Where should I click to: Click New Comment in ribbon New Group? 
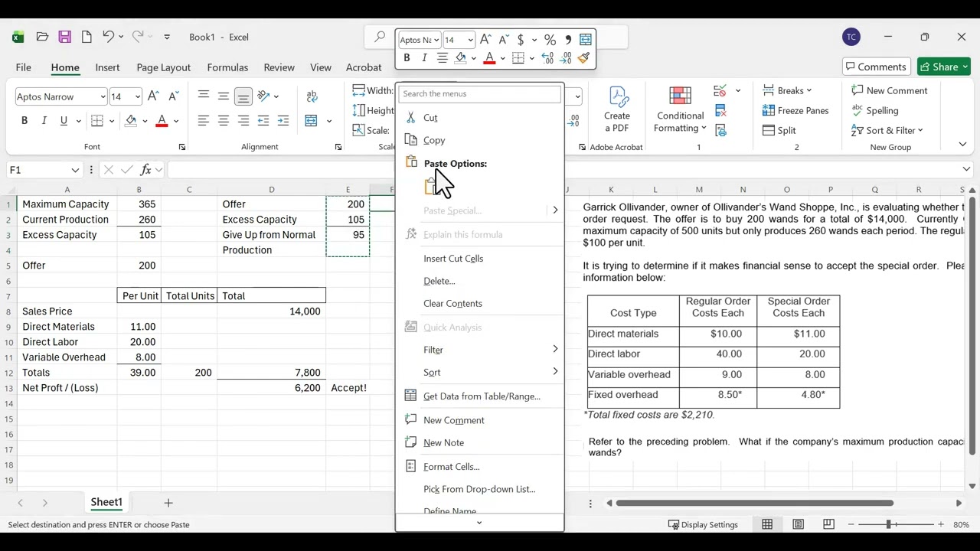(889, 90)
